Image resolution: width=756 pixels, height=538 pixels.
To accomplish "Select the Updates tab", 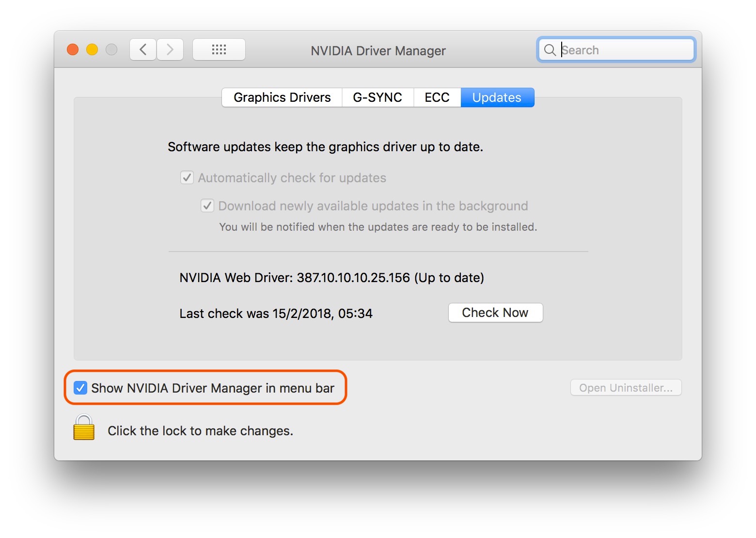I will 497,97.
